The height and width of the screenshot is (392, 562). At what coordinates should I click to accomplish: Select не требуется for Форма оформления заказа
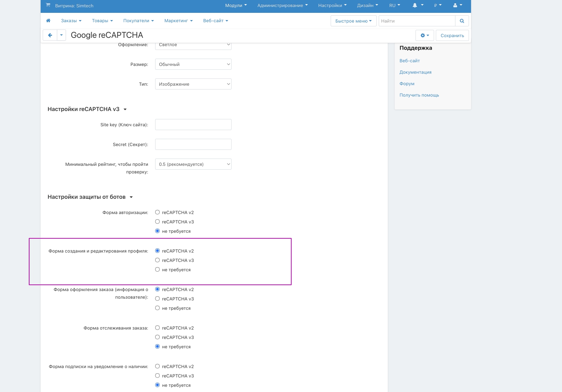click(158, 308)
